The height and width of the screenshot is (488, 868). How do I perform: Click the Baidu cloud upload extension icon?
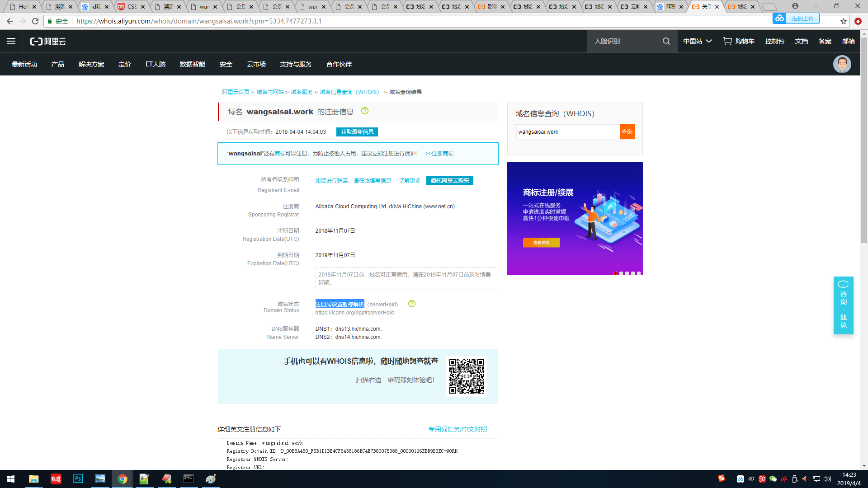click(x=796, y=19)
